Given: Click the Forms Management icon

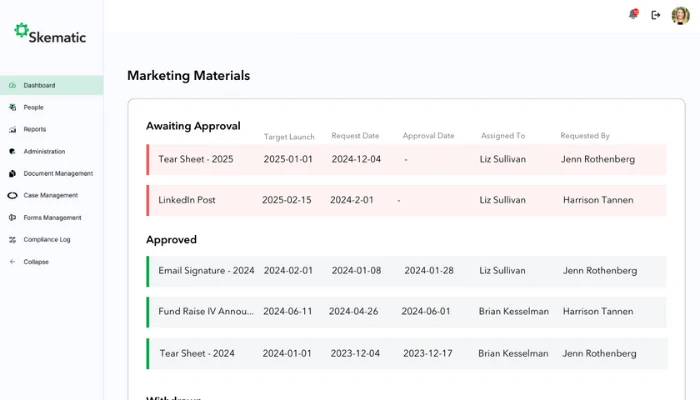Looking at the screenshot, I should [x=12, y=218].
